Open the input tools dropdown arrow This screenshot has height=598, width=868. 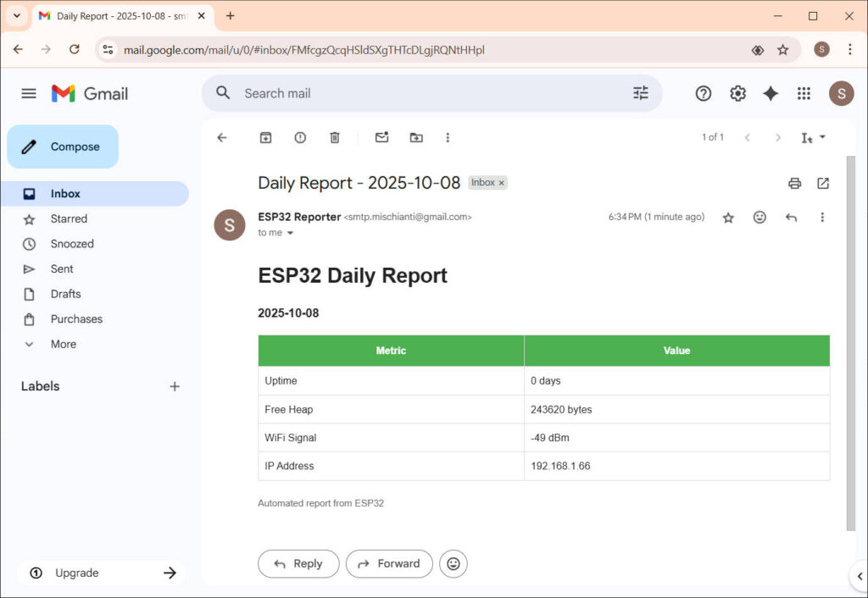(x=824, y=136)
